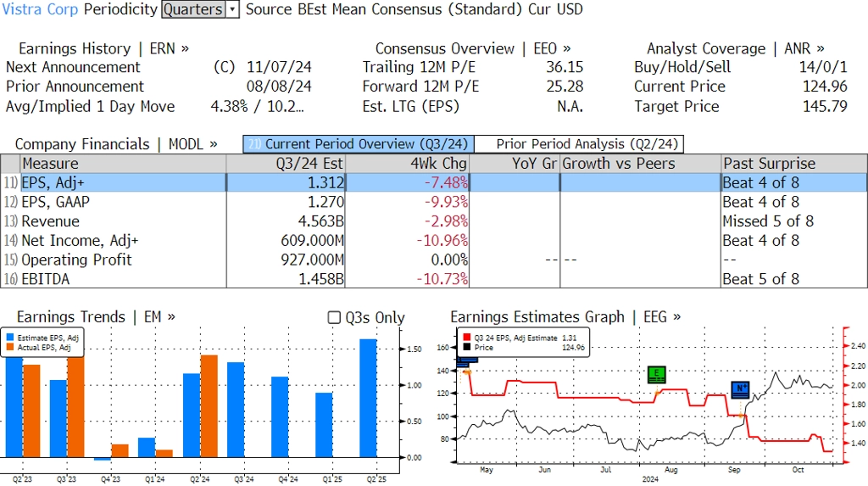
Task: Click the Current Price value 124.96
Action: point(825,87)
